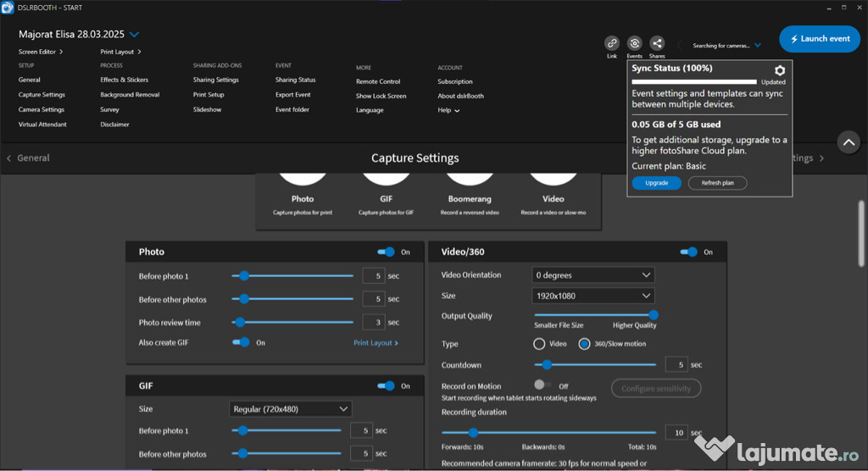Open the video Size 1920x1080 dropdown
868x471 pixels.
coord(593,296)
